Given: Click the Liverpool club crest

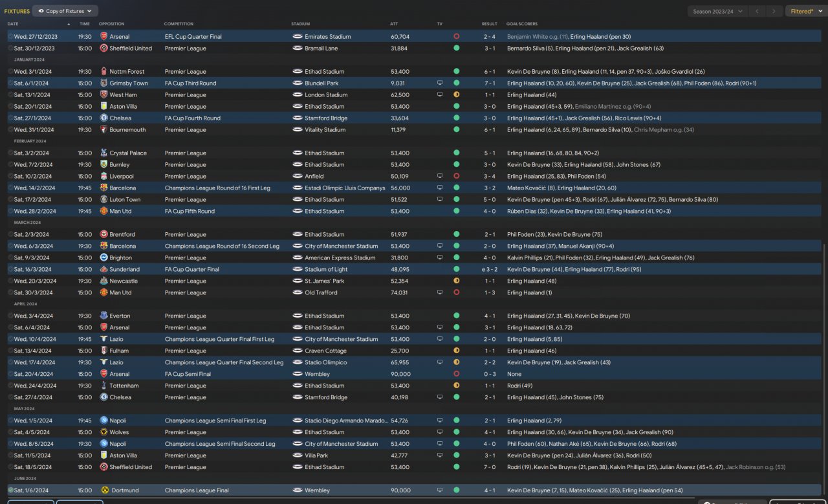Looking at the screenshot, I should click(103, 177).
